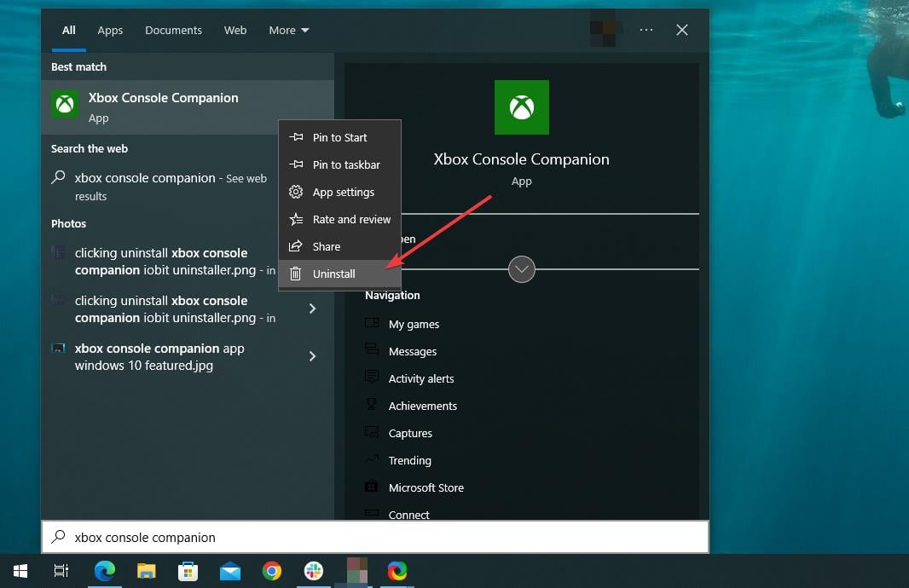Click the Trending arrow icon
Screen dimensions: 909x588
372,458
